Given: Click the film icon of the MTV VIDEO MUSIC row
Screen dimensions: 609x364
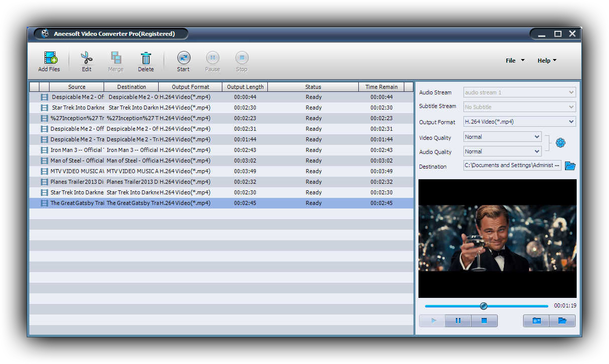Looking at the screenshot, I should click(44, 171).
